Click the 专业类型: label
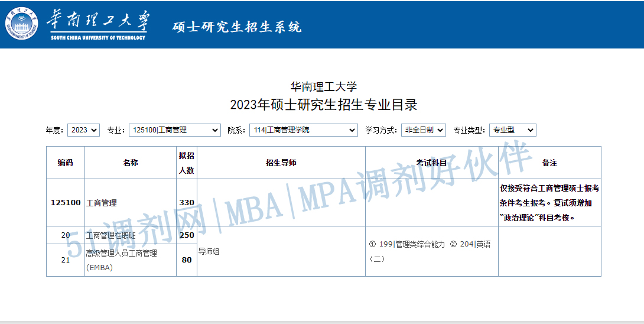This screenshot has width=644, height=324. (470, 130)
